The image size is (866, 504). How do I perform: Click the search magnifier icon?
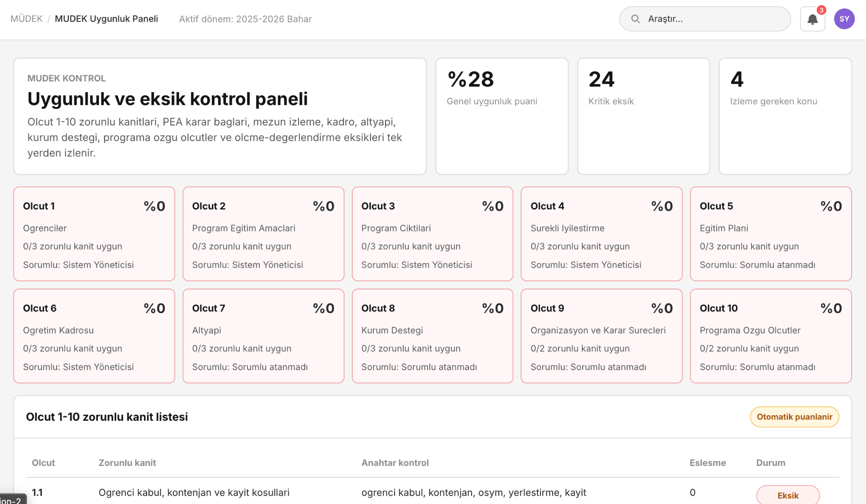click(x=635, y=19)
